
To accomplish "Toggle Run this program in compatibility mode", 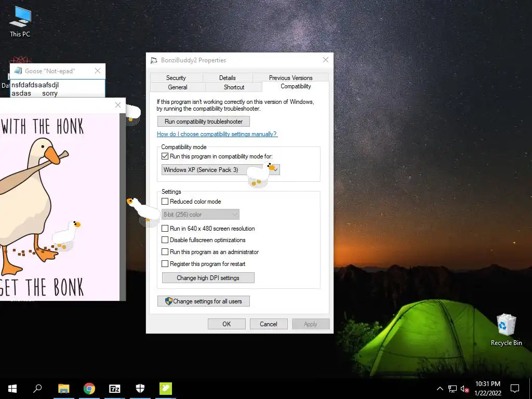I will 165,156.
